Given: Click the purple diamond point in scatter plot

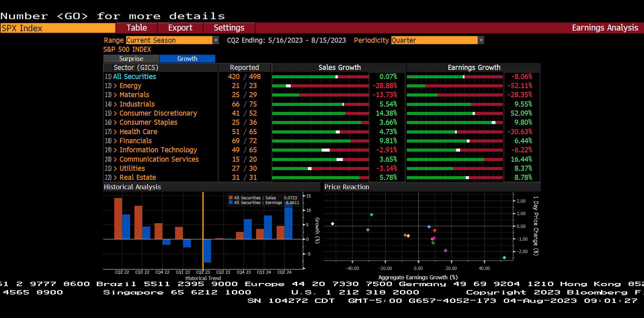Looking at the screenshot, I should [445, 251].
